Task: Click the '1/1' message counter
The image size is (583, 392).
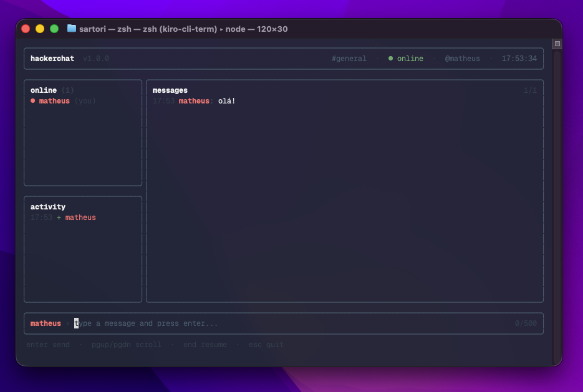Action: [530, 90]
